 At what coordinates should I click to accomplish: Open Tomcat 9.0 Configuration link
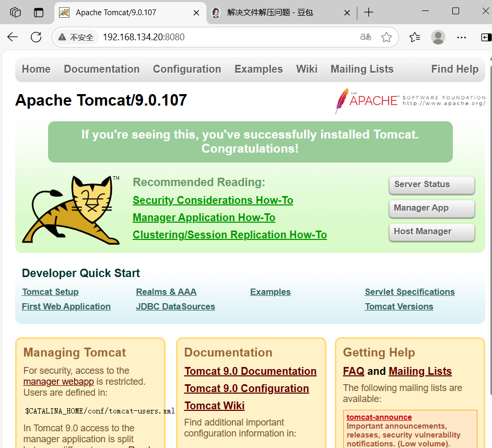247,388
